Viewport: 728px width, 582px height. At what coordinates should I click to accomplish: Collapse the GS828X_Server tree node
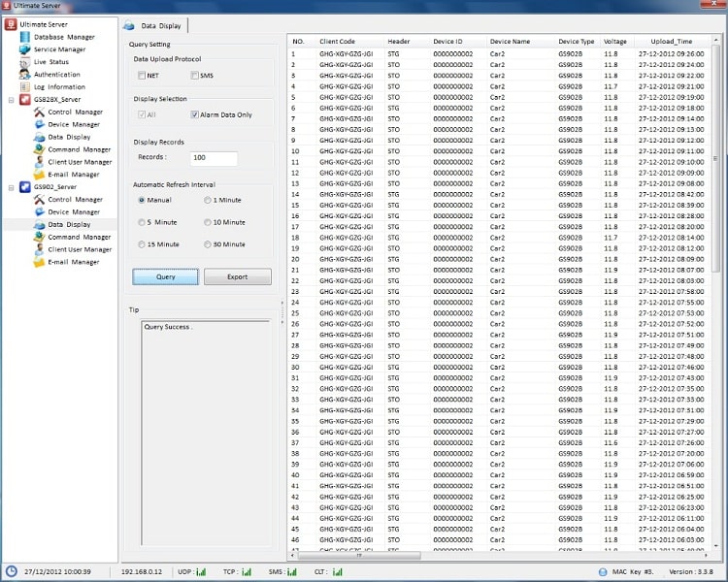(x=11, y=100)
